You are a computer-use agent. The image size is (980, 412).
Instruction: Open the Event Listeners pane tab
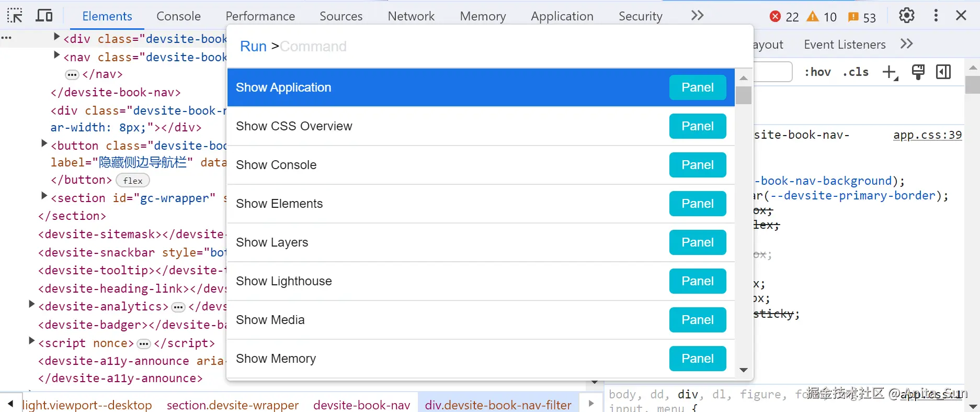click(x=845, y=44)
